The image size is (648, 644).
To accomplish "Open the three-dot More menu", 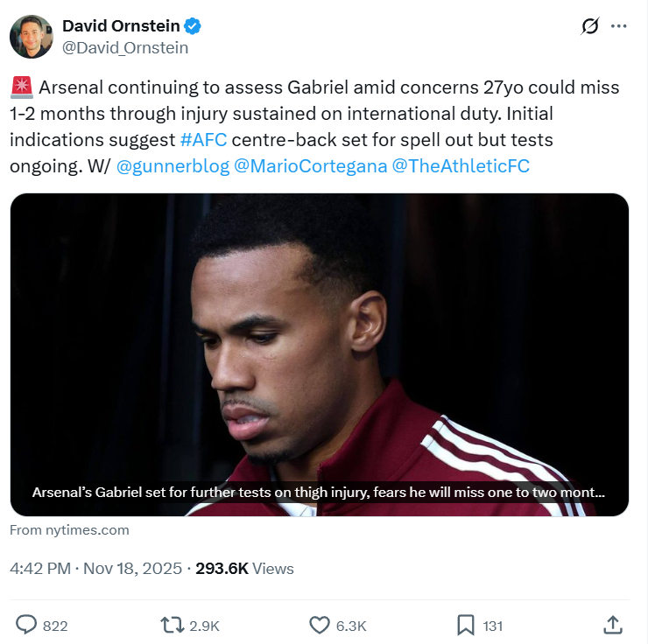I will point(618,26).
